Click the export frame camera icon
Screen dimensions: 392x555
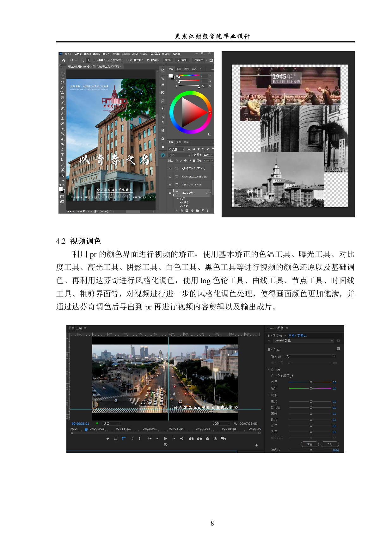point(207,439)
